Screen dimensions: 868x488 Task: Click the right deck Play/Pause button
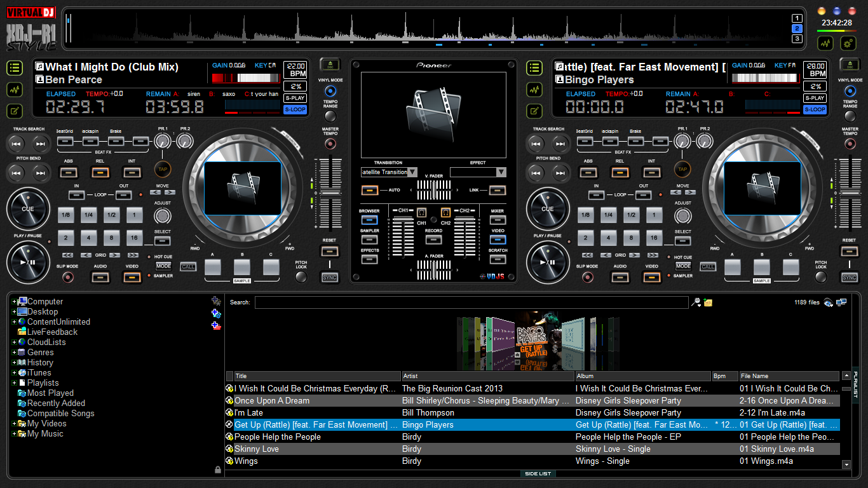pos(548,261)
